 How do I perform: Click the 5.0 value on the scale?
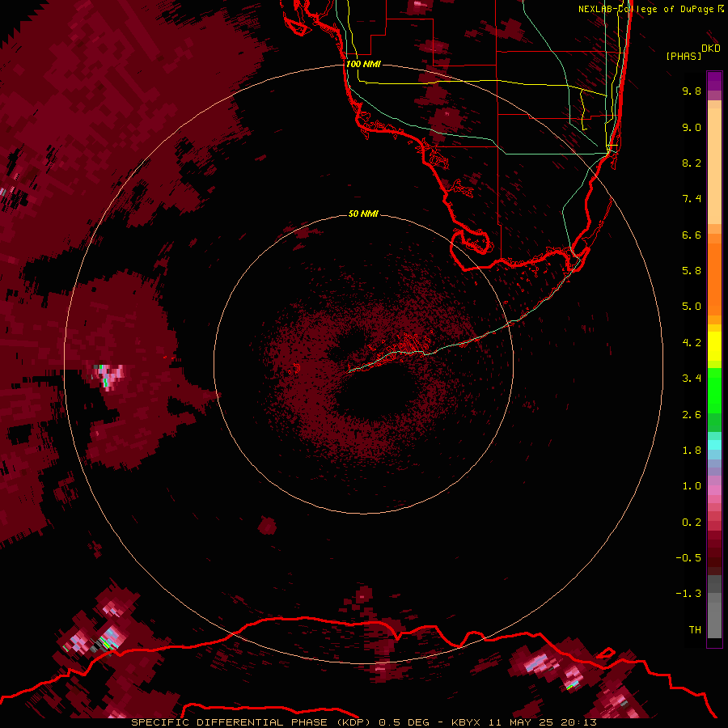coord(692,307)
